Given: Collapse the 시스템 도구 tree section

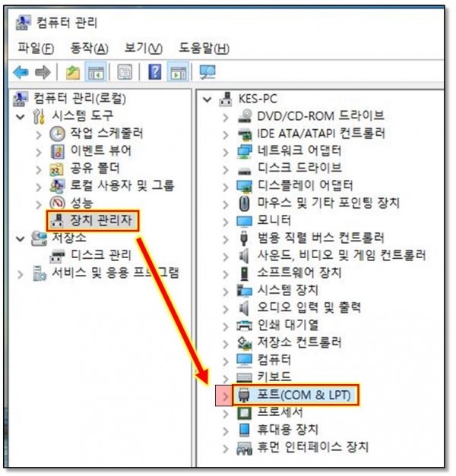Looking at the screenshot, I should 21,117.
